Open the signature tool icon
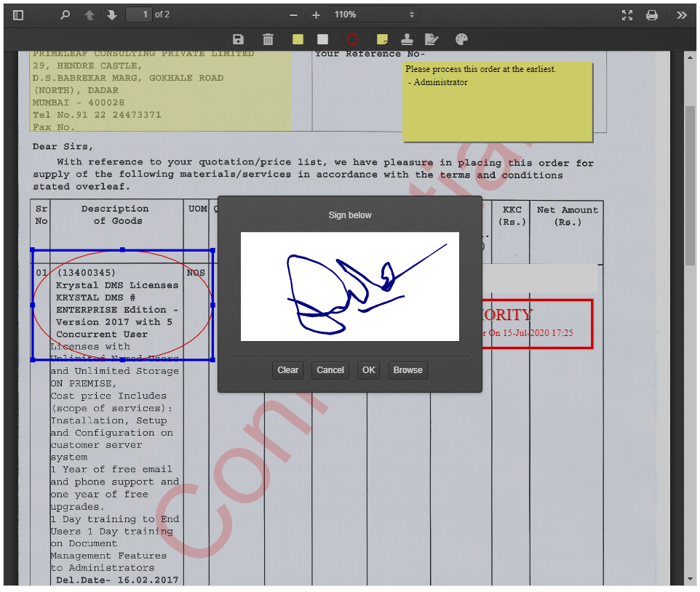Screen dimensions: 700x592 (431, 39)
